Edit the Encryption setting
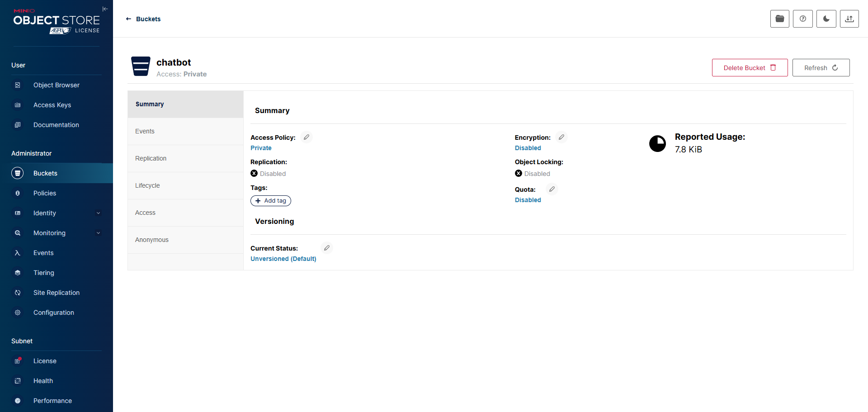 (x=561, y=137)
